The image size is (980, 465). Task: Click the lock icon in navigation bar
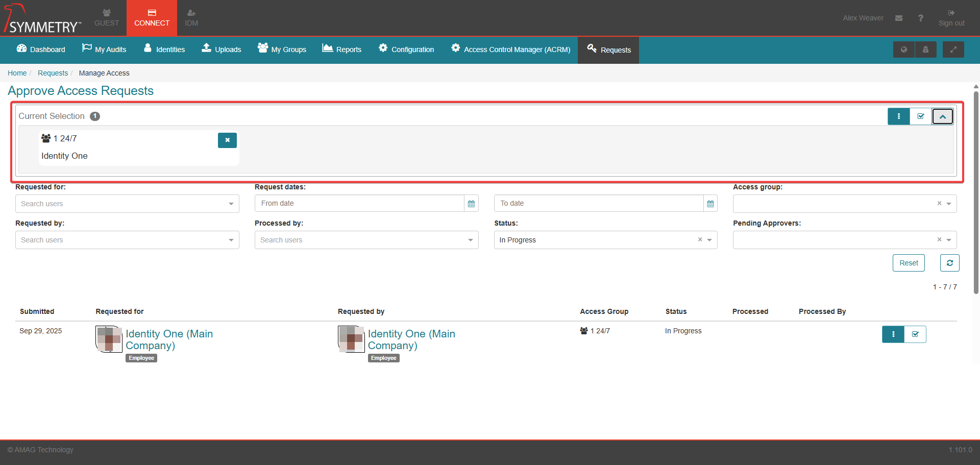[x=925, y=50]
